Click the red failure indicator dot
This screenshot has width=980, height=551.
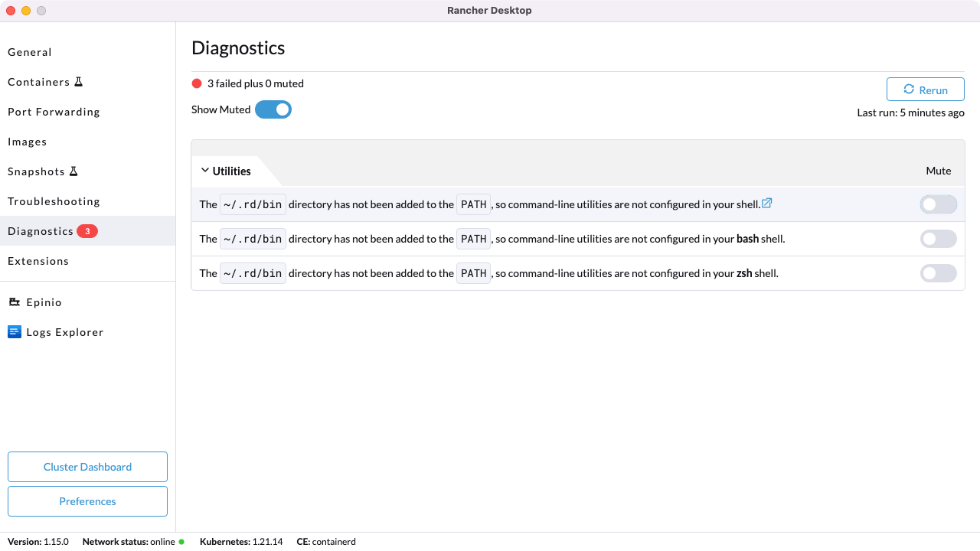[195, 83]
